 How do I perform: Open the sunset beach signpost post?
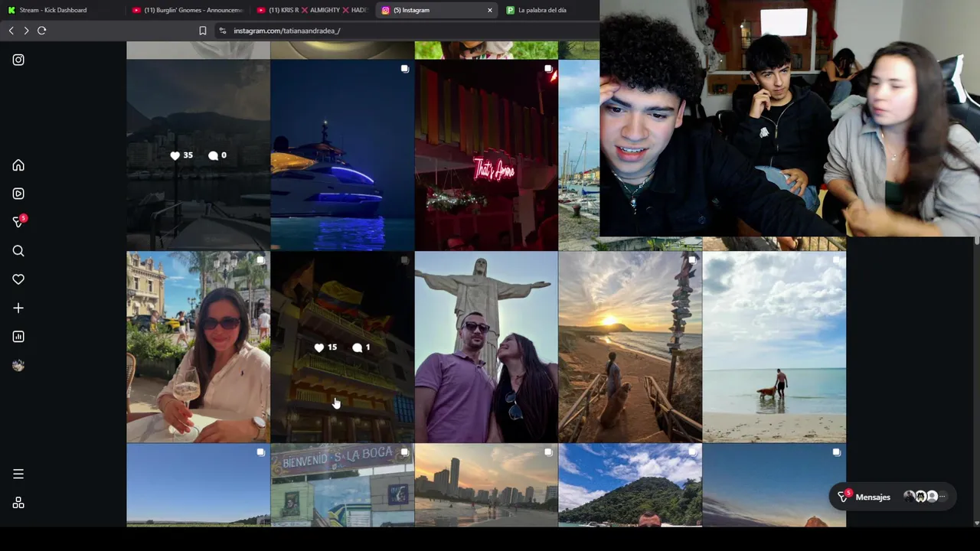[630, 347]
